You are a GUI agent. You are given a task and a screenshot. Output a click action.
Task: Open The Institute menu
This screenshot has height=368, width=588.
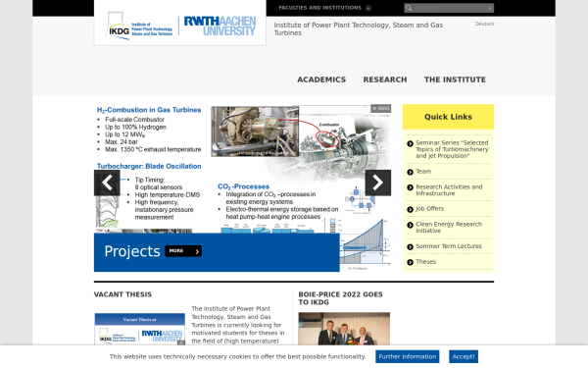pyautogui.click(x=455, y=79)
